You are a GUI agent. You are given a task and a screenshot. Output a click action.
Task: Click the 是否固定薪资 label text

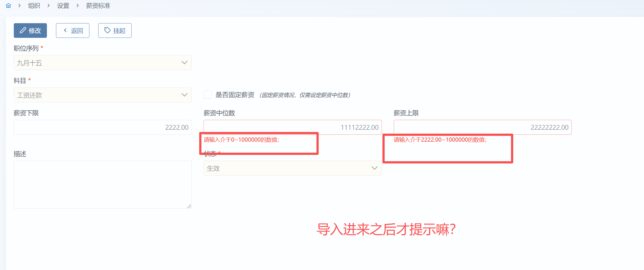tap(235, 95)
